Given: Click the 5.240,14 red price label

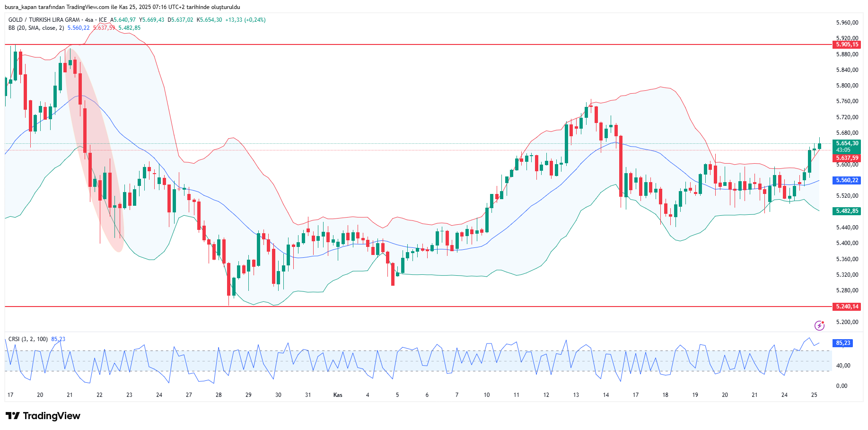Looking at the screenshot, I should (847, 307).
